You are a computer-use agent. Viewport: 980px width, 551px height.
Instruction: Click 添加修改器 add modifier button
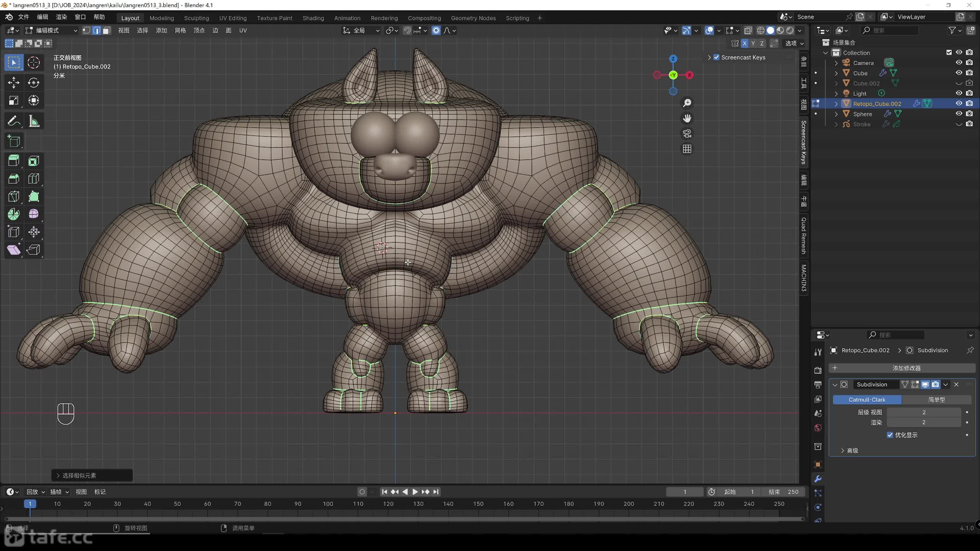pyautogui.click(x=902, y=368)
